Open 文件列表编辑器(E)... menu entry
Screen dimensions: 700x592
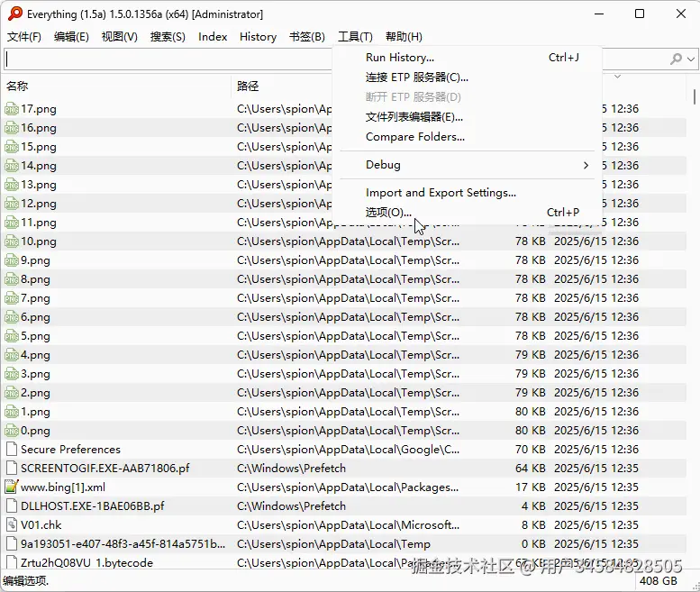coord(468,117)
